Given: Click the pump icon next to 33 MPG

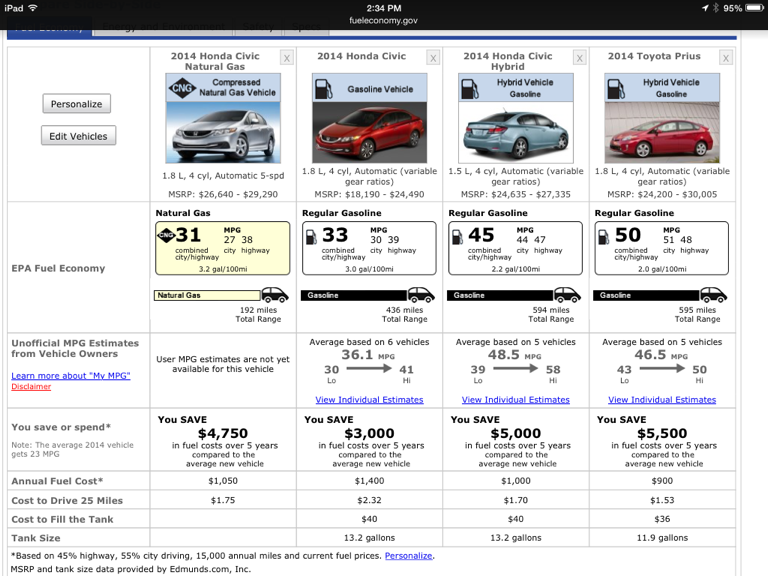Looking at the screenshot, I should pos(311,237).
